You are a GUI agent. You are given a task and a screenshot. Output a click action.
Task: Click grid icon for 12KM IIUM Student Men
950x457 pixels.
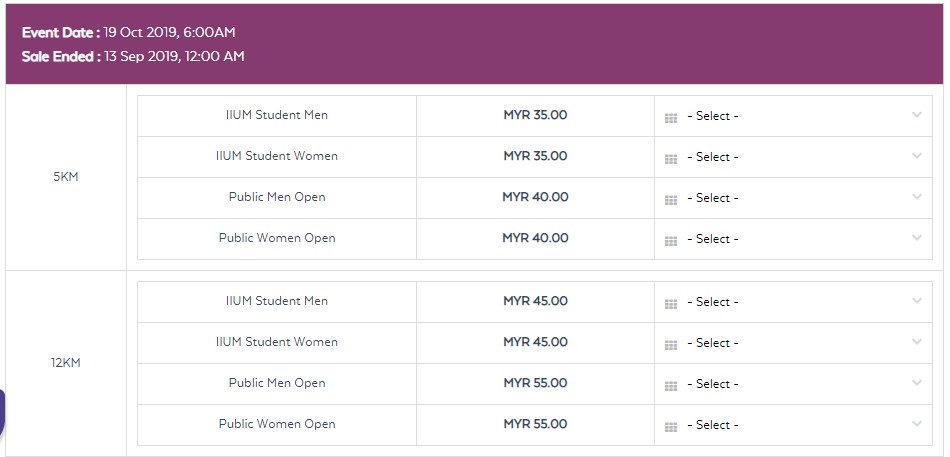[671, 303]
